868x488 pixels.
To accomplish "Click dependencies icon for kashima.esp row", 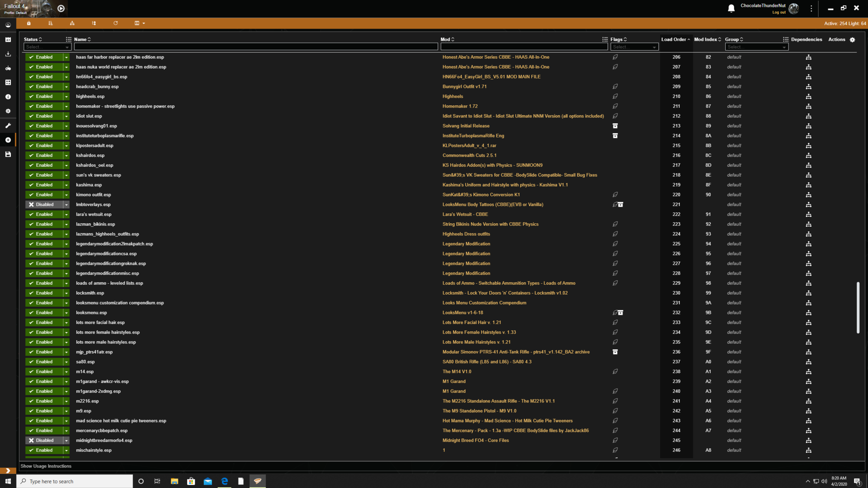I will 808,185.
